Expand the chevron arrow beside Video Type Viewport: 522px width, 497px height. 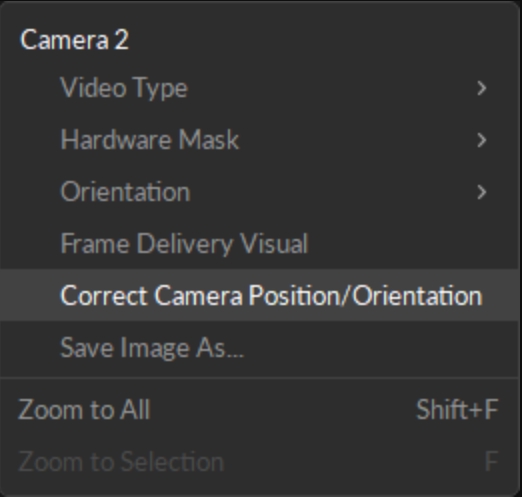(482, 88)
